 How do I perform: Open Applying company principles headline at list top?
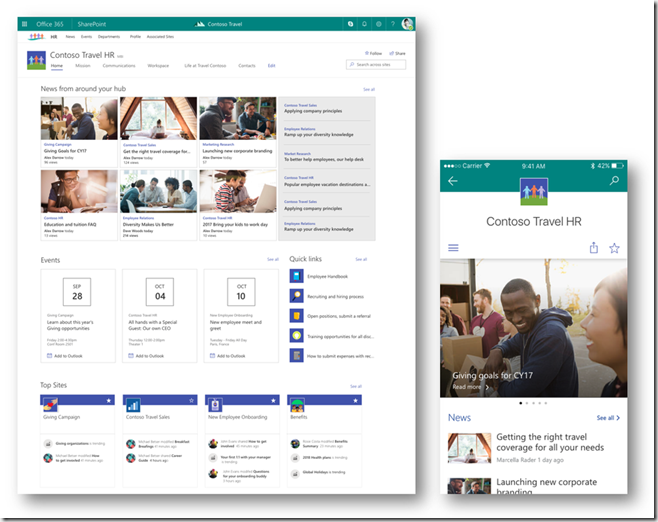point(313,111)
